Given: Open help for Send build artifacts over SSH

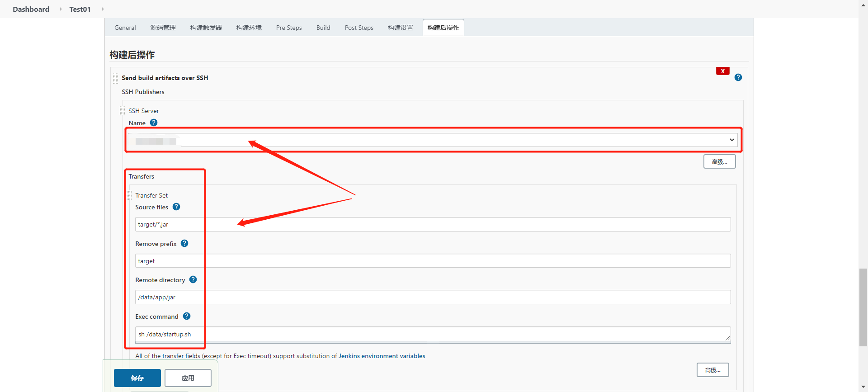Looking at the screenshot, I should (x=738, y=77).
